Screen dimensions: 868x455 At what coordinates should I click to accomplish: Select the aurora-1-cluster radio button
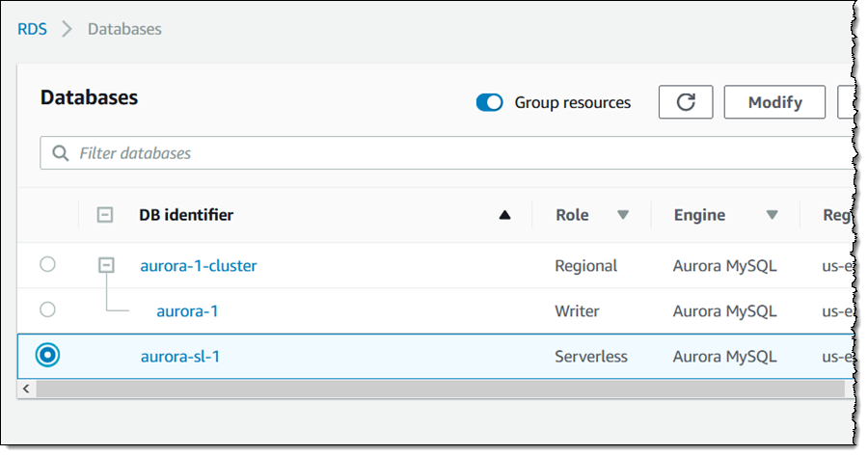pos(47,264)
